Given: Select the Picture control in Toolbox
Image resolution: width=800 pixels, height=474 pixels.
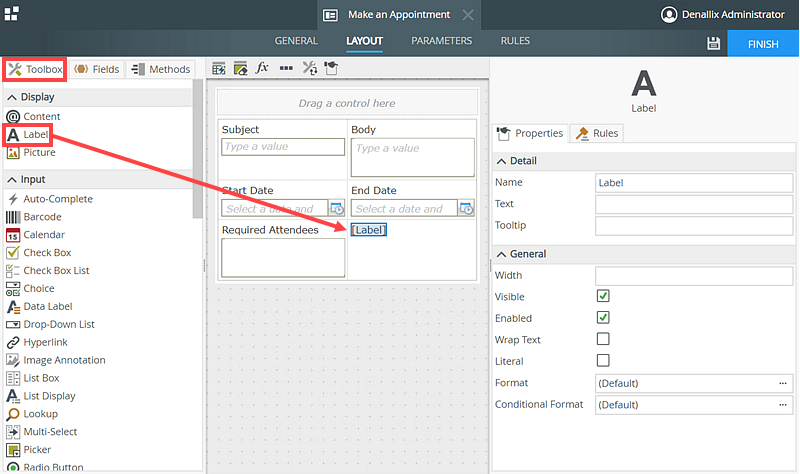Looking at the screenshot, I should pos(39,152).
